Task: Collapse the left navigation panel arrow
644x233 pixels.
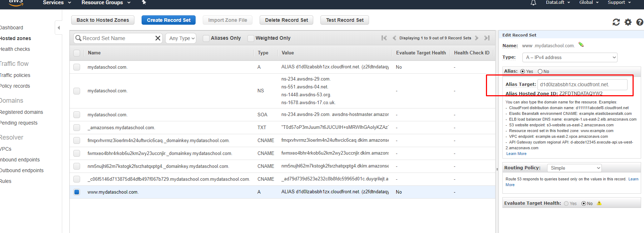Action: point(59,28)
